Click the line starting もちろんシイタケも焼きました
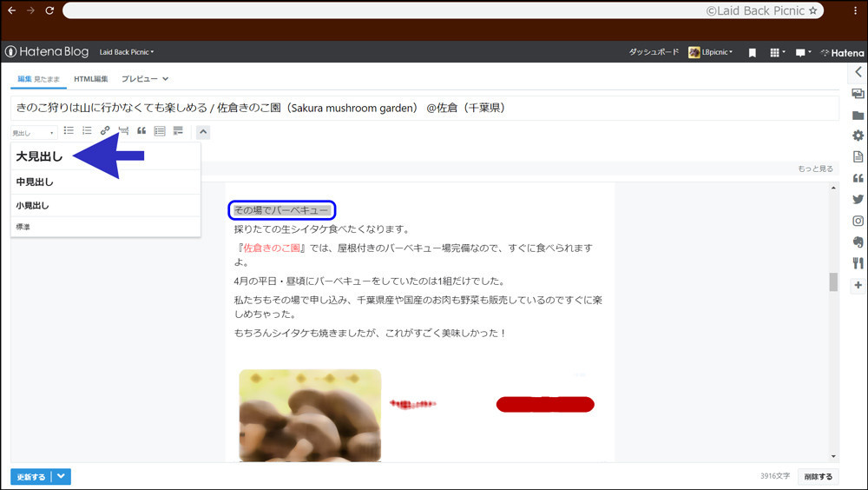This screenshot has height=490, width=868. [371, 333]
